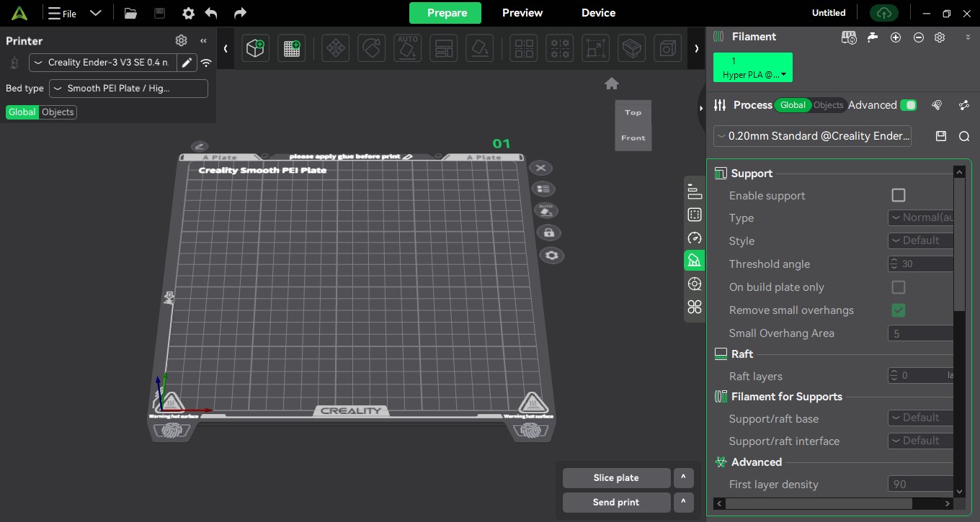980x522 pixels.
Task: Switch to the Preview tab
Action: pos(522,12)
